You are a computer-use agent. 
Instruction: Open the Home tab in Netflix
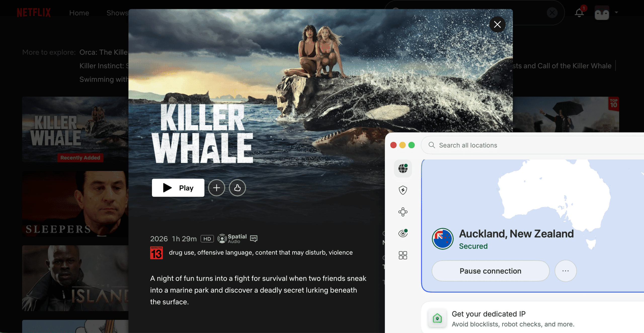79,13
